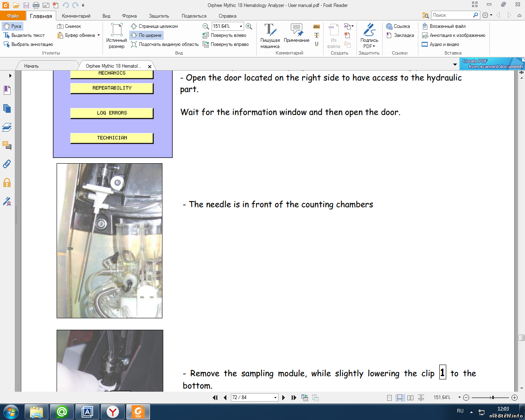Adjust the zoom slider in status bar

pyautogui.click(x=492, y=397)
